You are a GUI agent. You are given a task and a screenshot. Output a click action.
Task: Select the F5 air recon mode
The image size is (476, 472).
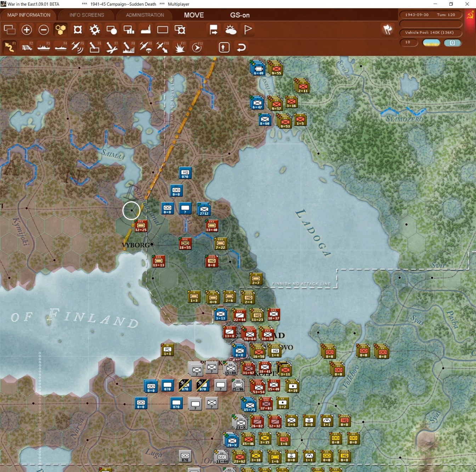click(78, 47)
